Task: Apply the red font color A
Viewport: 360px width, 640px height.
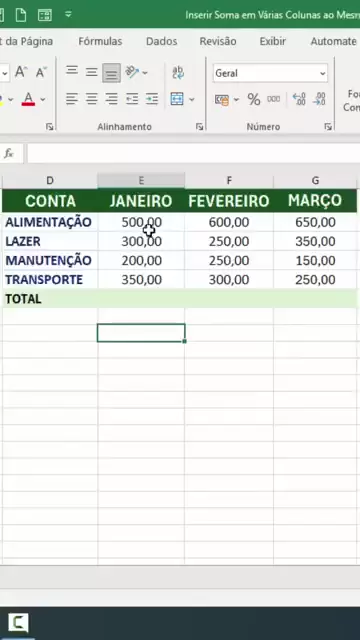Action: point(28,99)
